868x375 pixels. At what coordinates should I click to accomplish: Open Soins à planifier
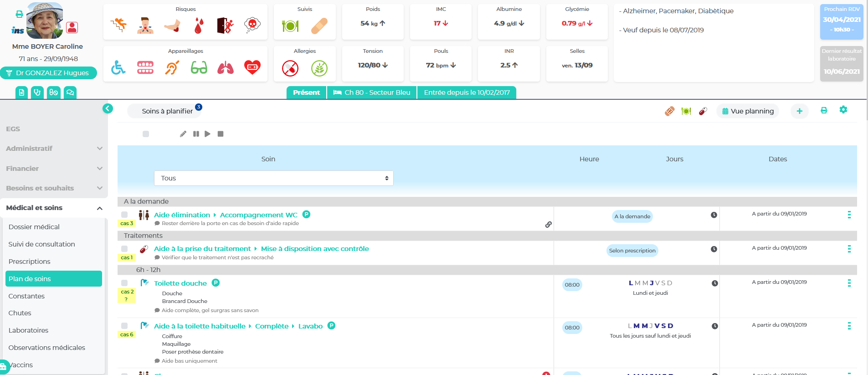(167, 111)
